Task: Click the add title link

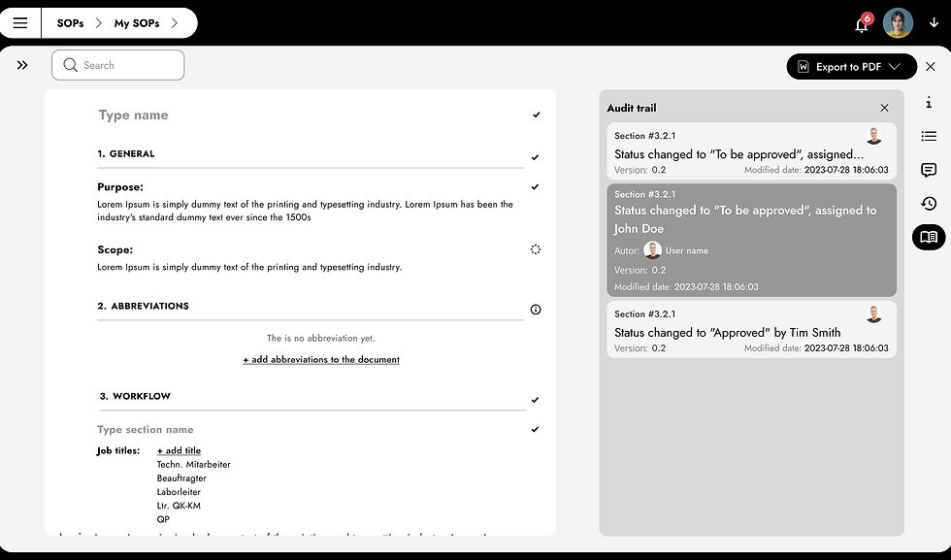Action: pyautogui.click(x=179, y=450)
